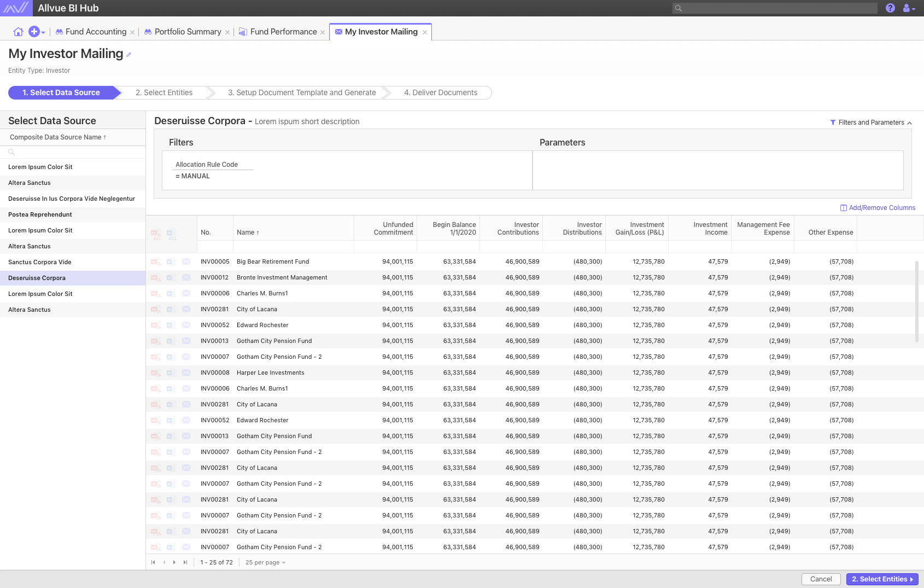Viewport: 924px width, 588px height.
Task: Go to step 4 Deliver Documents
Action: point(441,92)
